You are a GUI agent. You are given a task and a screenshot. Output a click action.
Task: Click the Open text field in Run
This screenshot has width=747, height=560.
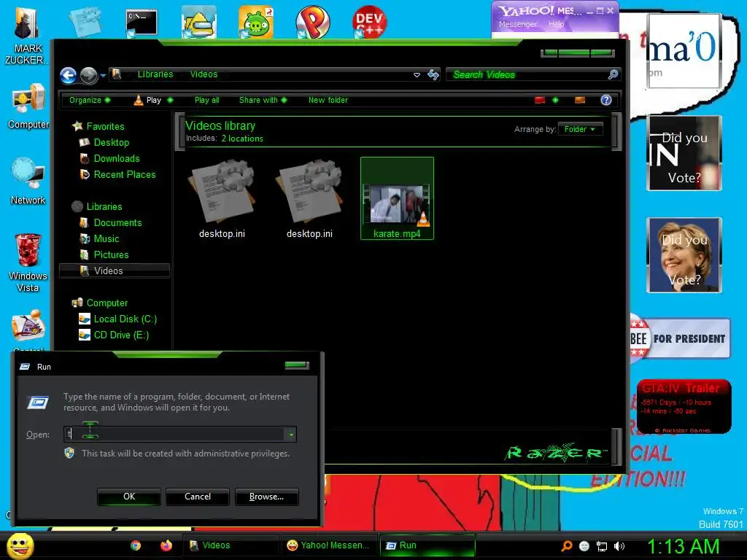click(174, 435)
